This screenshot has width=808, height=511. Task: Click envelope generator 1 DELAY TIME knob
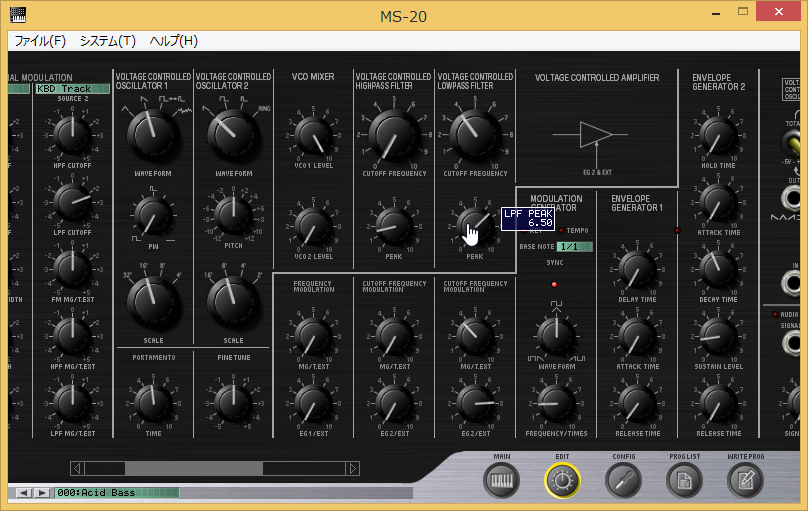(637, 269)
